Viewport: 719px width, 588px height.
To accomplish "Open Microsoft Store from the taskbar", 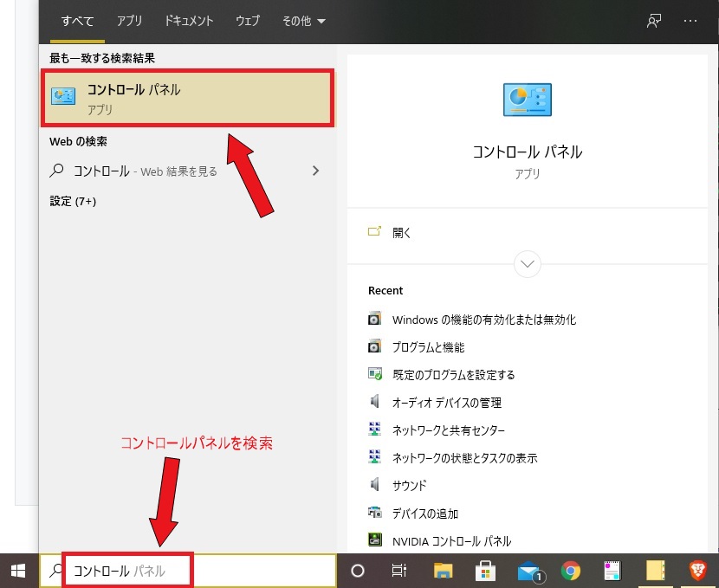I will 485,571.
